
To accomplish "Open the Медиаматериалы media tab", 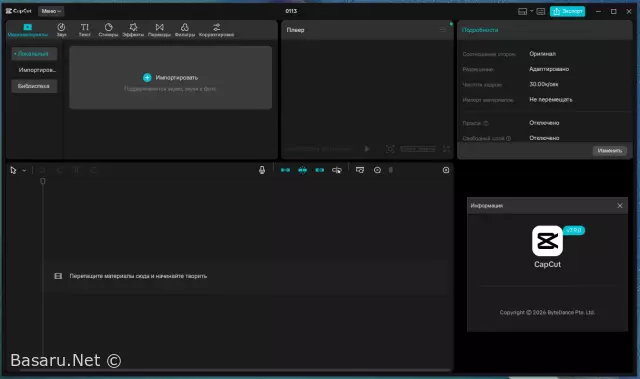I will pyautogui.click(x=27, y=30).
